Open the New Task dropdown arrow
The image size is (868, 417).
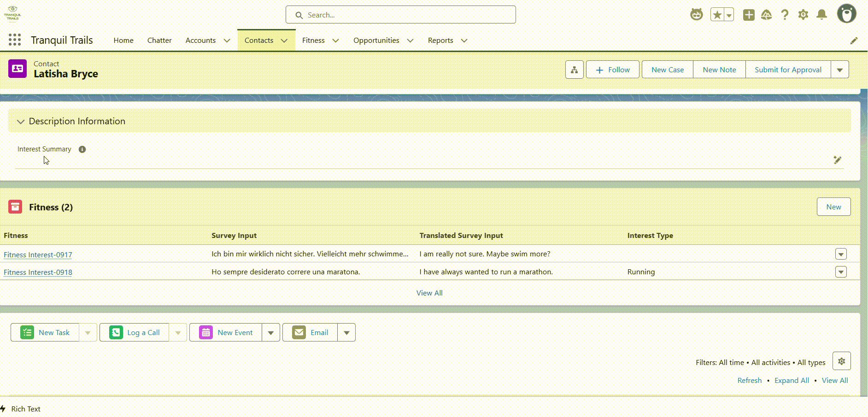(x=88, y=332)
